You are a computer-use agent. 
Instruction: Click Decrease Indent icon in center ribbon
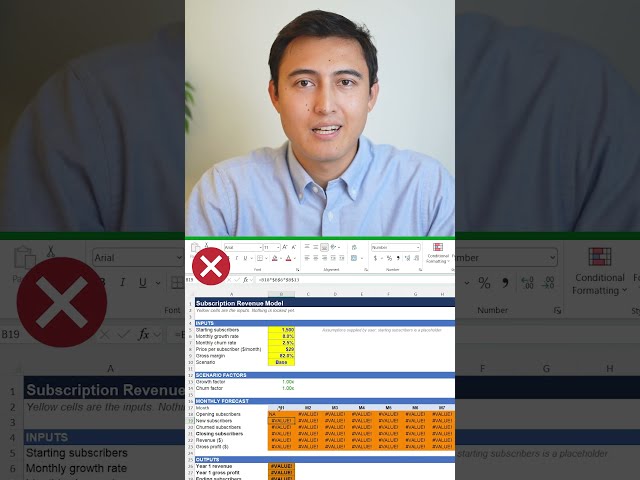pyautogui.click(x=333, y=258)
